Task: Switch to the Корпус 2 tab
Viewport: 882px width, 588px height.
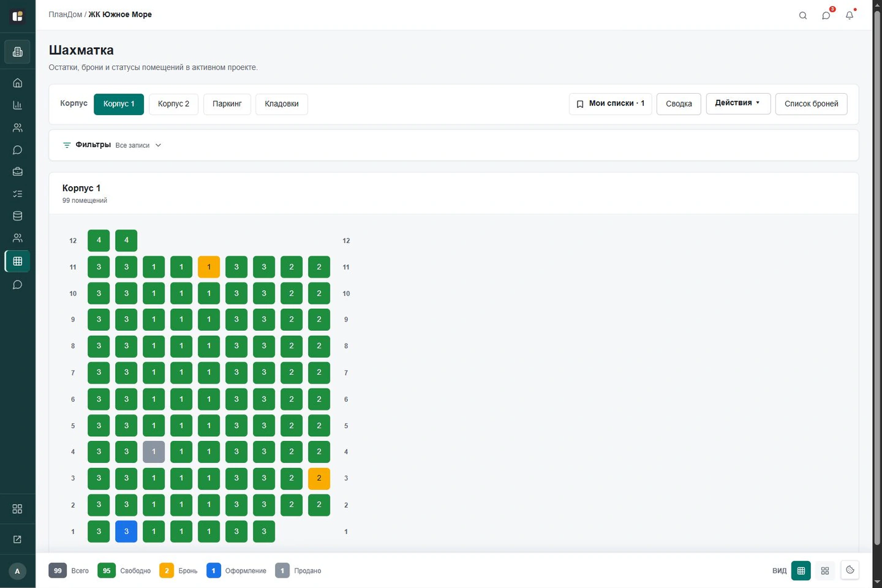Action: coord(173,104)
